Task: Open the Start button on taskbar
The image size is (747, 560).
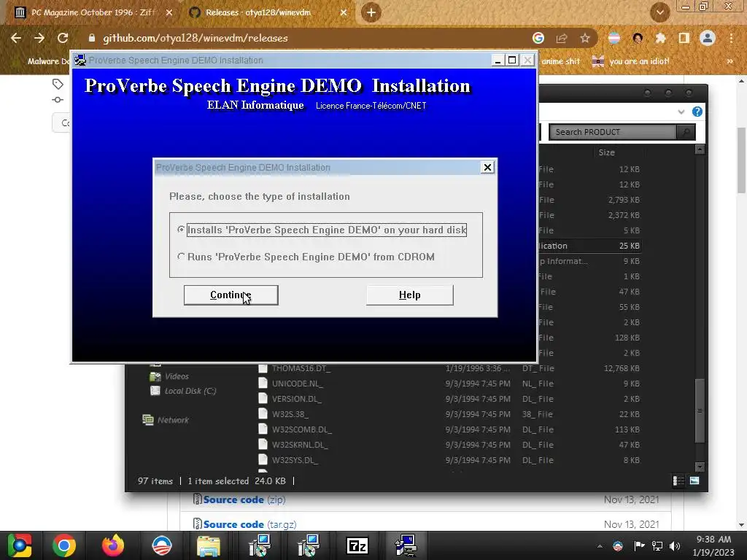Action: (20, 545)
